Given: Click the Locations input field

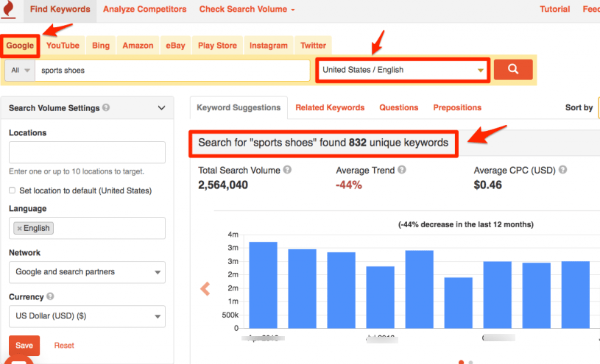Looking at the screenshot, I should [88, 152].
